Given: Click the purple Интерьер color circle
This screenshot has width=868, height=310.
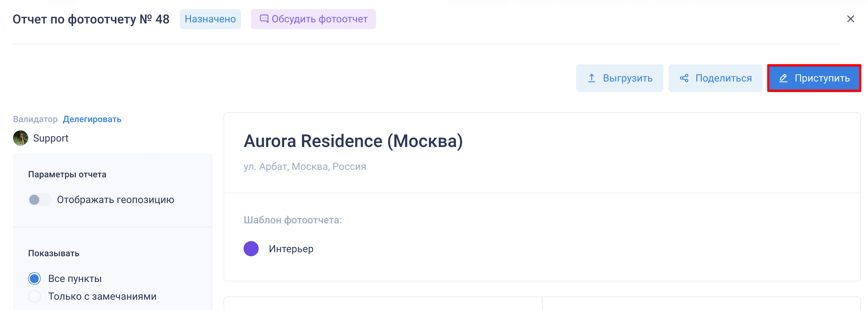Looking at the screenshot, I should click(x=251, y=249).
